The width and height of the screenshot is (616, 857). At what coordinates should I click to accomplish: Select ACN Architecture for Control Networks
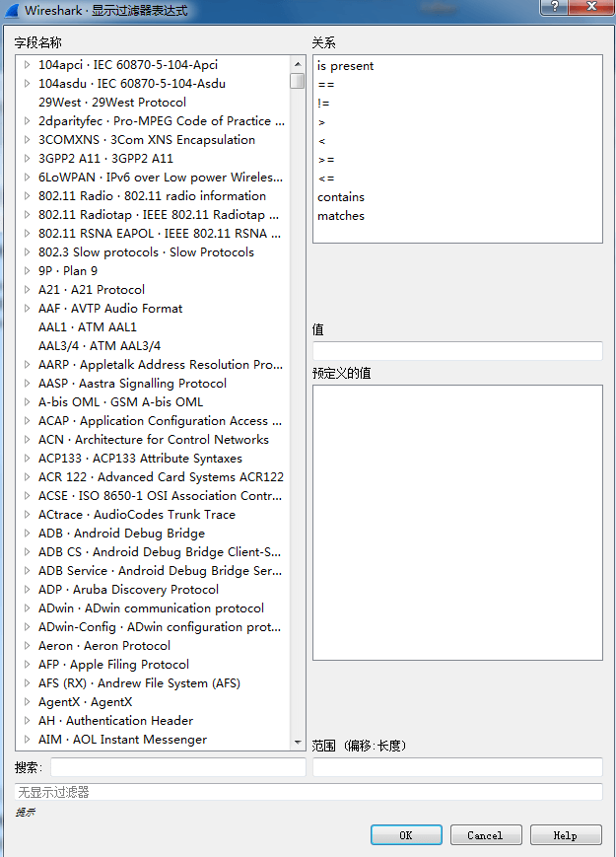point(154,440)
